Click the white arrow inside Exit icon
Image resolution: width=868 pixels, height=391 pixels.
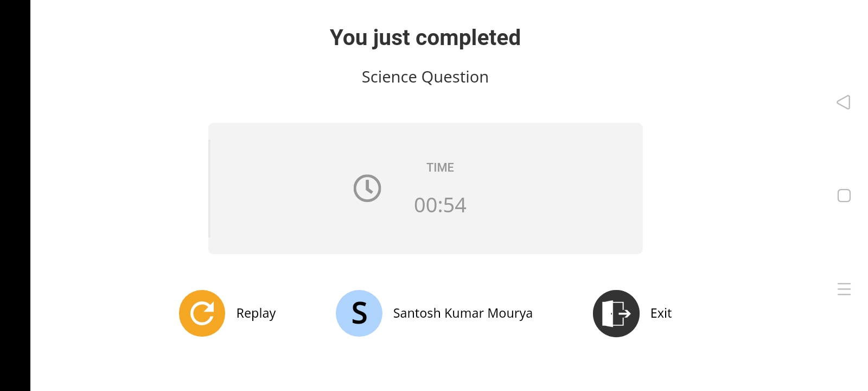(624, 313)
